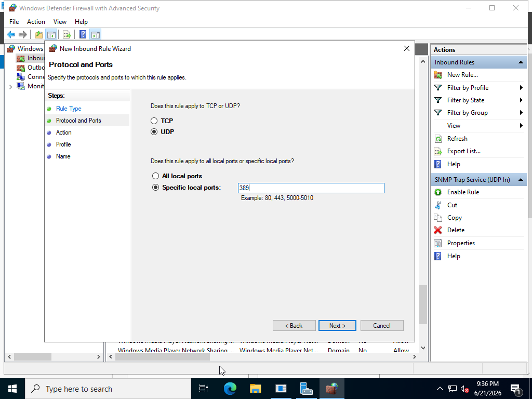Cancel the New Inbound Rule Wizard
532x399 pixels.
pos(382,326)
